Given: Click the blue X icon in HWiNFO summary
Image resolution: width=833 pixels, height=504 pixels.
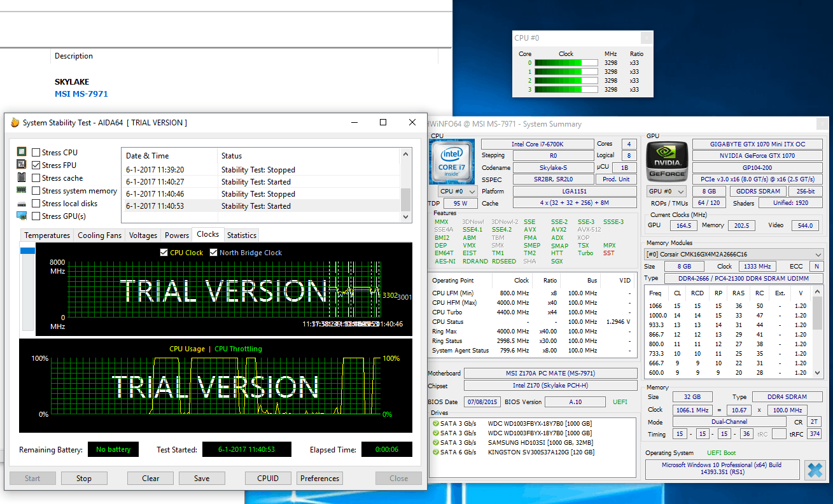Looking at the screenshot, I should (x=815, y=470).
